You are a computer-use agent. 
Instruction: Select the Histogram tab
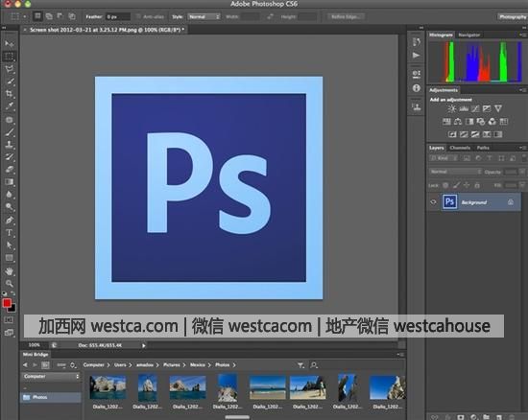[441, 35]
